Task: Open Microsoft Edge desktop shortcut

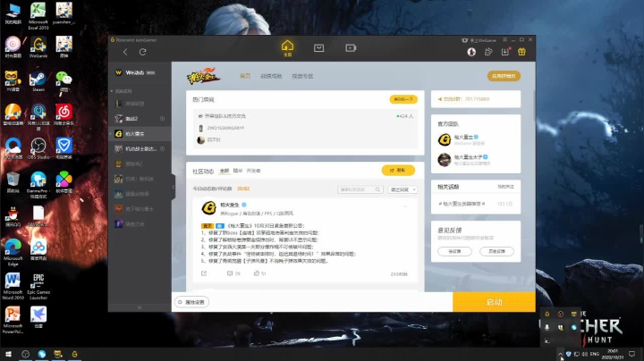Action: click(x=13, y=252)
